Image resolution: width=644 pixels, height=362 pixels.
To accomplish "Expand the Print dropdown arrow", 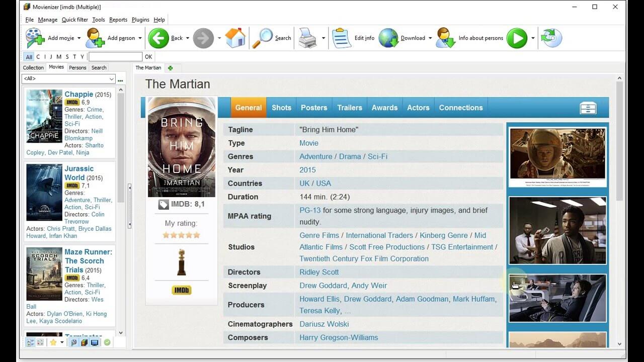I will point(323,38).
